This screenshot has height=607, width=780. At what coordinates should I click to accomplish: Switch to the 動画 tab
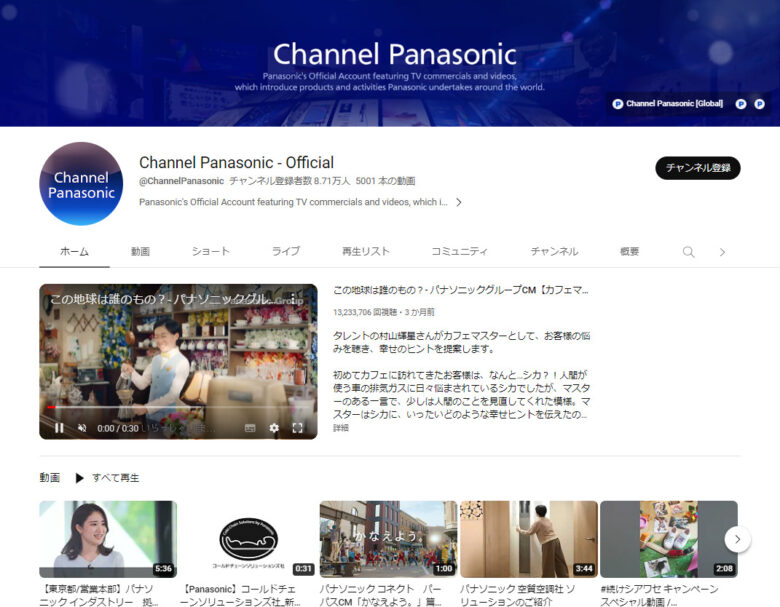[x=140, y=252]
